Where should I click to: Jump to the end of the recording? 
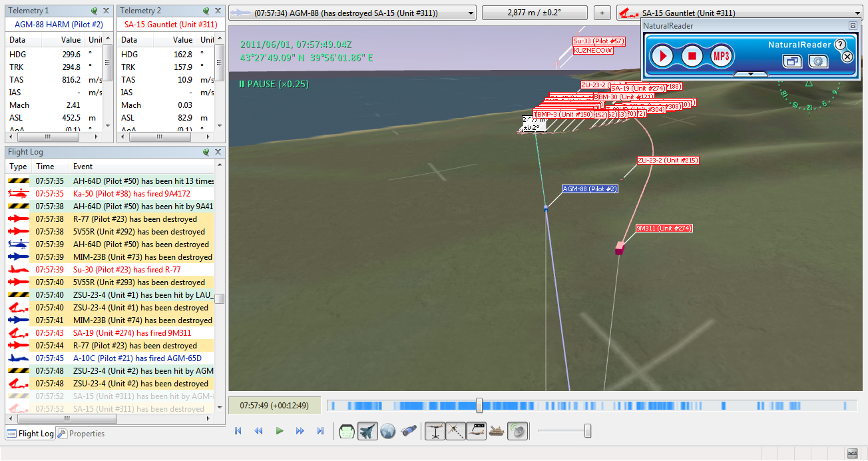[x=321, y=431]
